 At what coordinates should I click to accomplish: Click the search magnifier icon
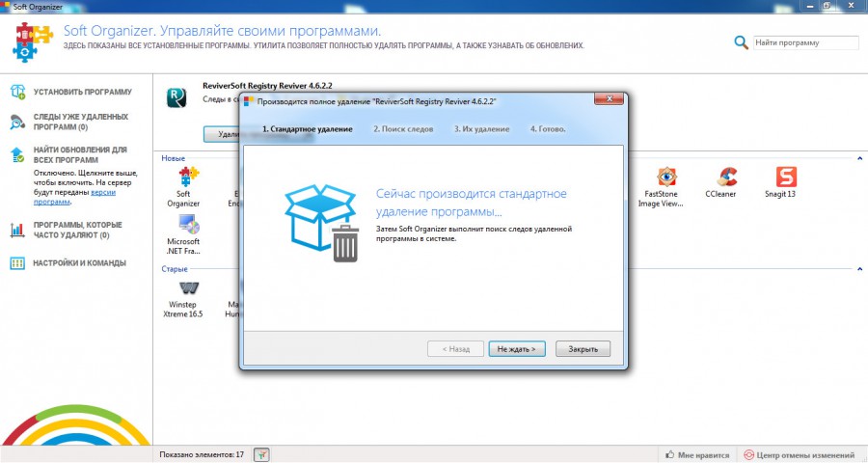(741, 42)
